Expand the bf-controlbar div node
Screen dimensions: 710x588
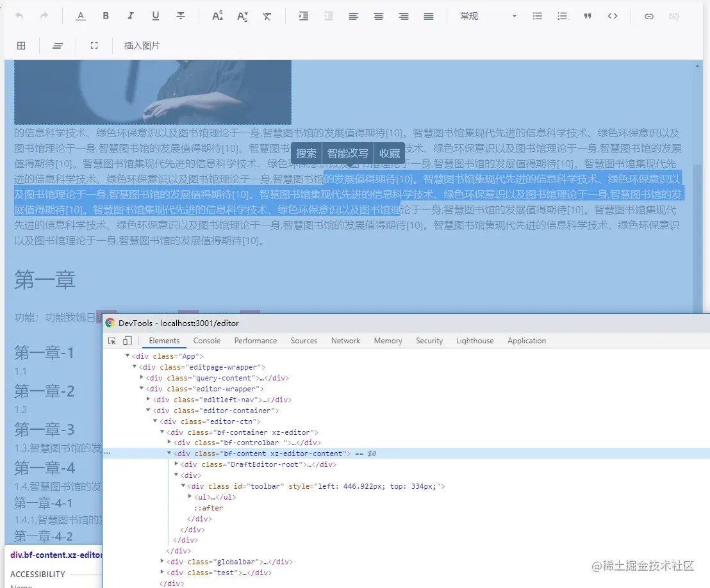pyautogui.click(x=169, y=442)
